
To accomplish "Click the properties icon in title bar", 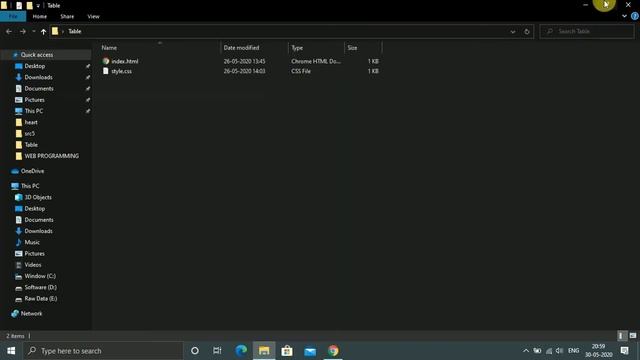I will (19, 6).
